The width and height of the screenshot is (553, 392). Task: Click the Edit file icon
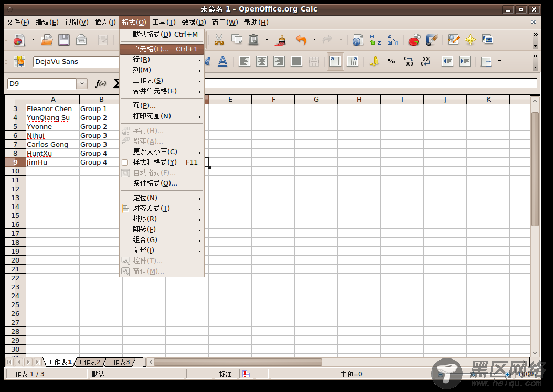click(x=103, y=40)
